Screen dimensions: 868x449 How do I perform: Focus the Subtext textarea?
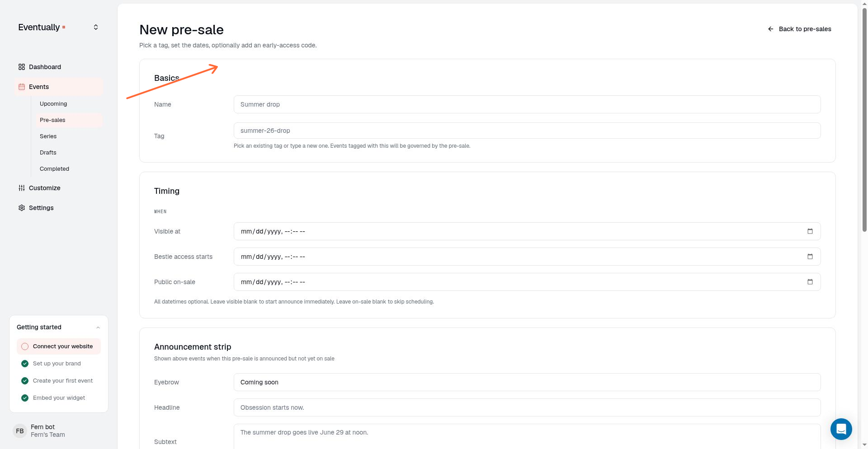coord(527,436)
